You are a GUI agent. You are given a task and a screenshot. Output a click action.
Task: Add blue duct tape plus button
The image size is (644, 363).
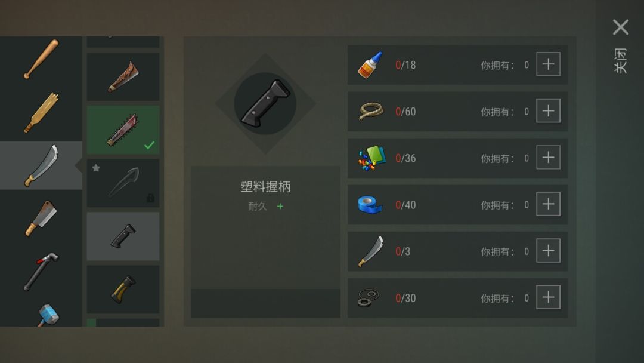549,204
